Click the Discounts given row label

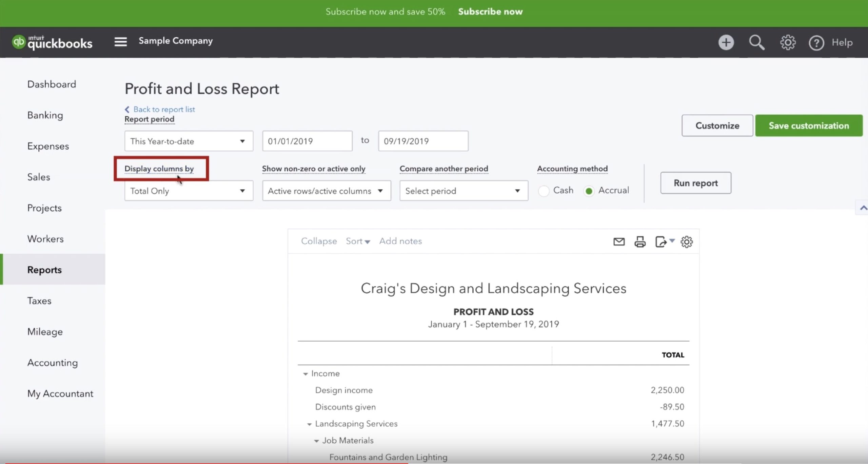[346, 407]
